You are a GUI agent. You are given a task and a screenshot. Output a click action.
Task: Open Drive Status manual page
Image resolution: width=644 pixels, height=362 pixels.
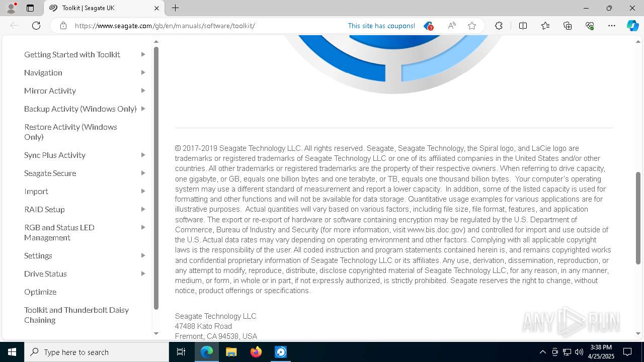coord(45,274)
